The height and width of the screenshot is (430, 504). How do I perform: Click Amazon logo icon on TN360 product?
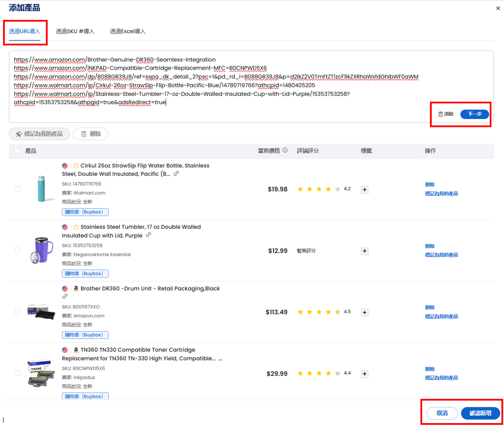(76, 350)
